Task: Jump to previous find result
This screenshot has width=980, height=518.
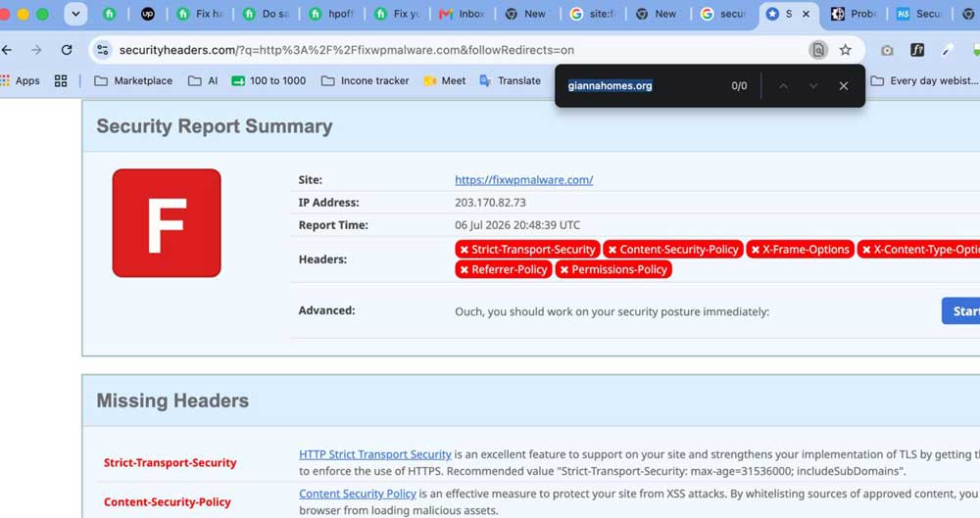Action: tap(783, 85)
